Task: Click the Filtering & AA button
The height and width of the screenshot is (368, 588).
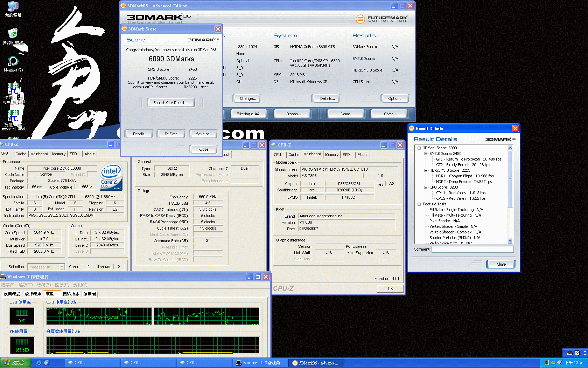Action: pos(249,114)
